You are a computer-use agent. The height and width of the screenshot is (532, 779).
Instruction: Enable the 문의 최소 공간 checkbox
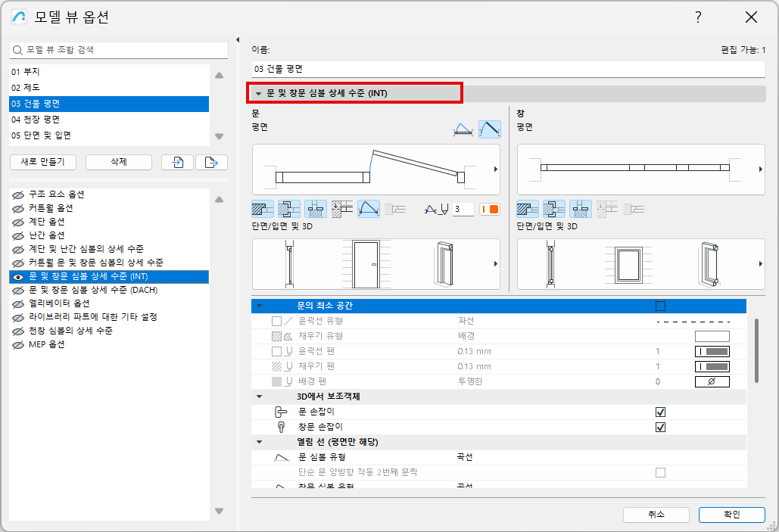pos(660,306)
